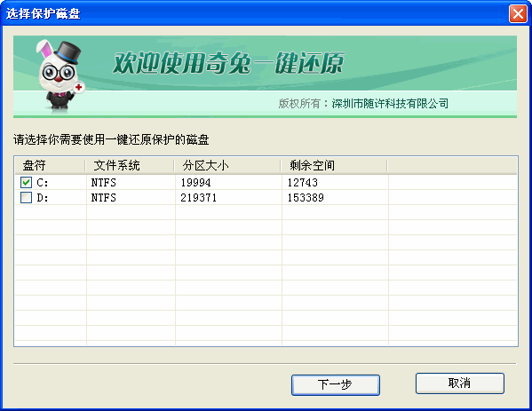Click the 下一步 button
532x411 pixels.
click(336, 385)
